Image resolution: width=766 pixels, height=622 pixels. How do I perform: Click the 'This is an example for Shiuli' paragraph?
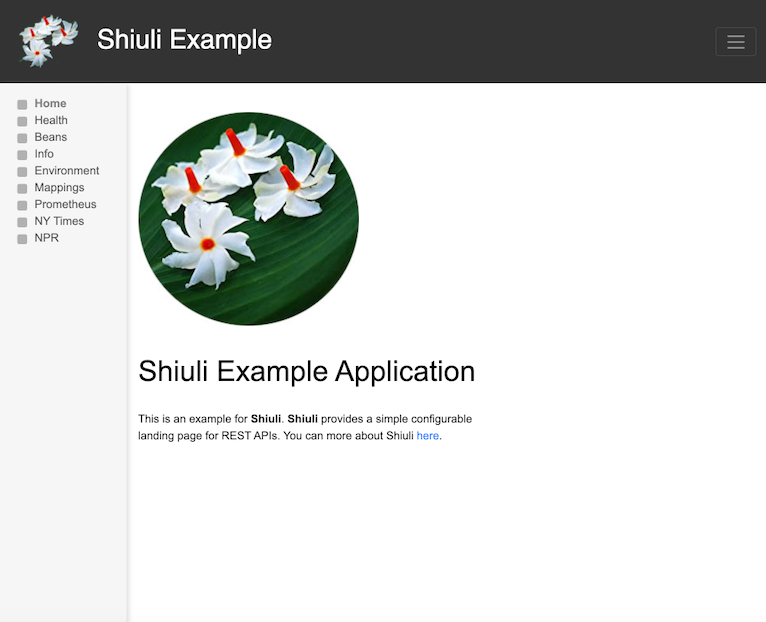coord(305,428)
